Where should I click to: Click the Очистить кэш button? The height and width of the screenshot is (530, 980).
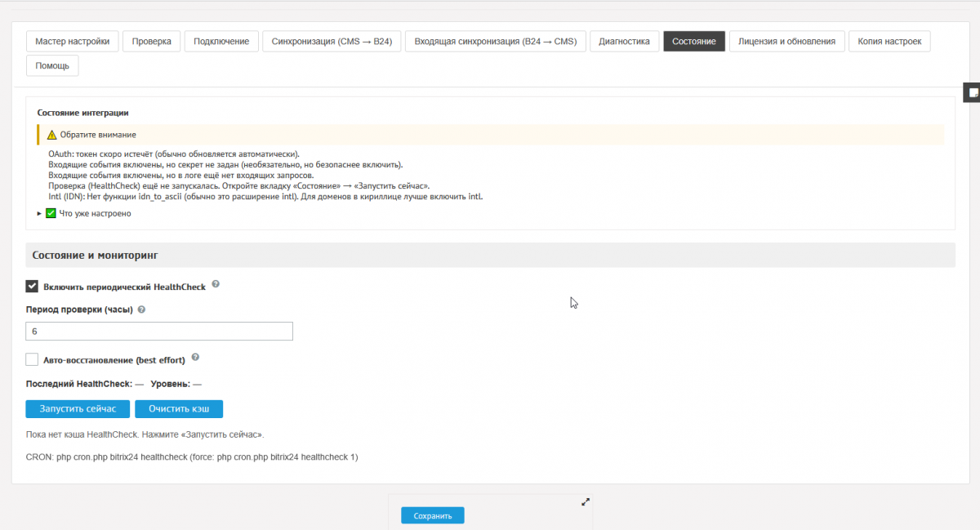click(x=178, y=408)
